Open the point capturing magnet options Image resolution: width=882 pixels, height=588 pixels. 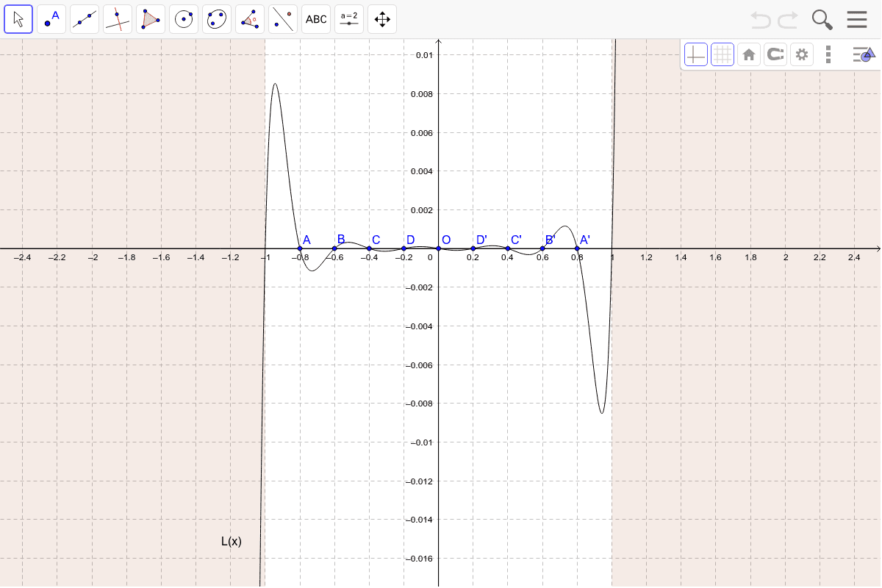coord(775,54)
